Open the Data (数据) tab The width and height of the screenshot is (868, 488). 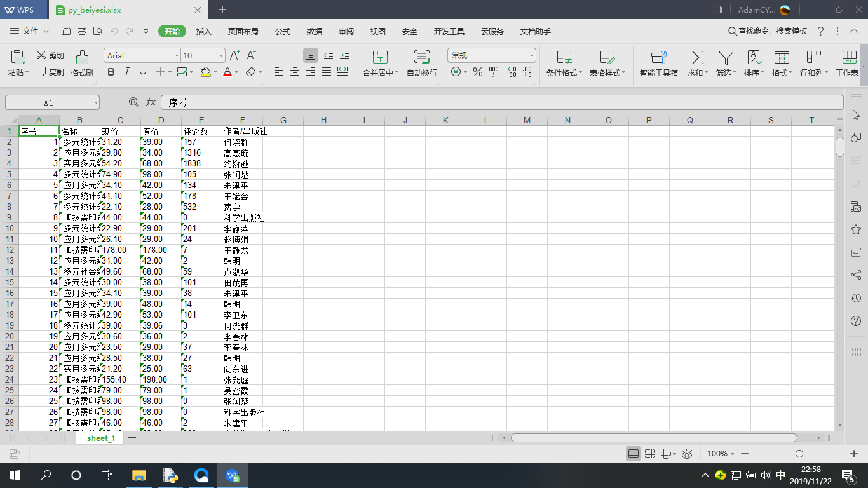[315, 31]
